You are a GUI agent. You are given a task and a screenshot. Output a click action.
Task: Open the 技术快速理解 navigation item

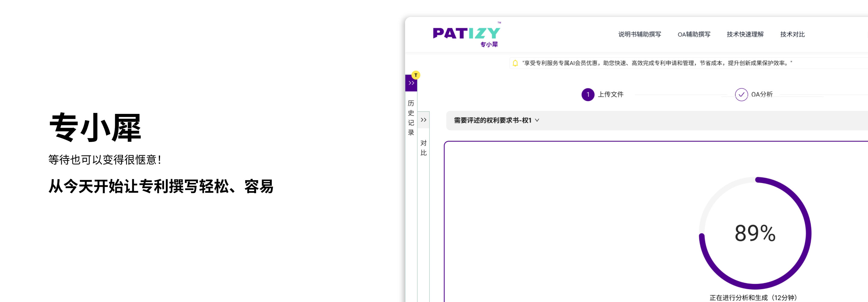pyautogui.click(x=745, y=34)
